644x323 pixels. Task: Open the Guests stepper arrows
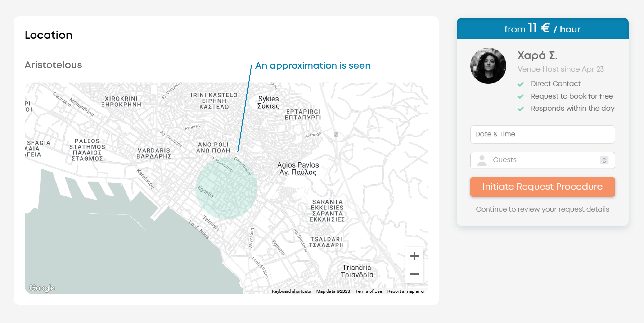[604, 160]
